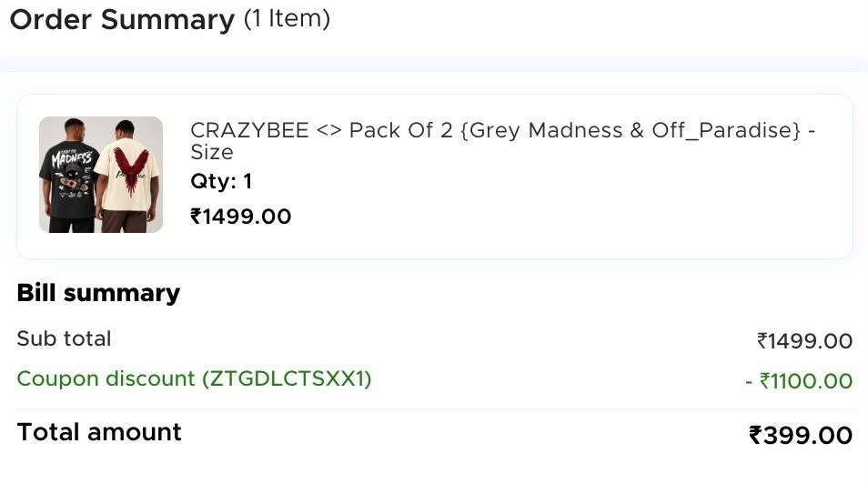This screenshot has height=484, width=868.
Task: Click the ZTGDLCTSXX1 coupon code
Action: click(x=287, y=378)
